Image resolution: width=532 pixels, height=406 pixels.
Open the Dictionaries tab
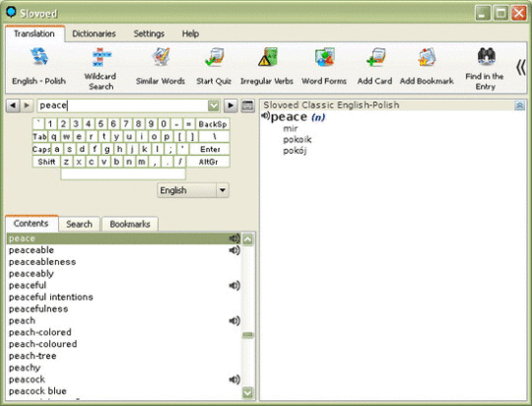[x=94, y=34]
